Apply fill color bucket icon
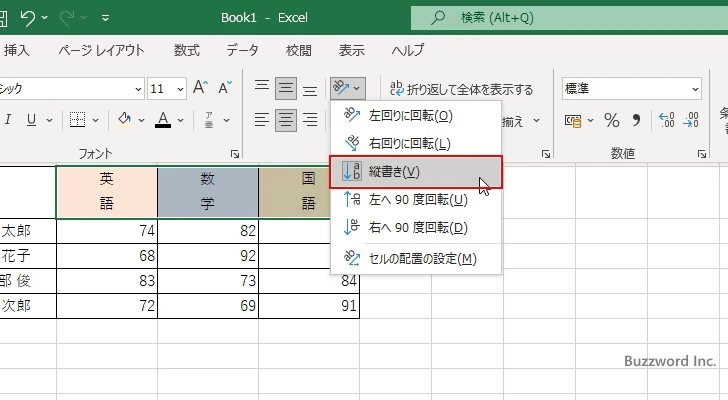The width and height of the screenshot is (728, 400). click(124, 120)
